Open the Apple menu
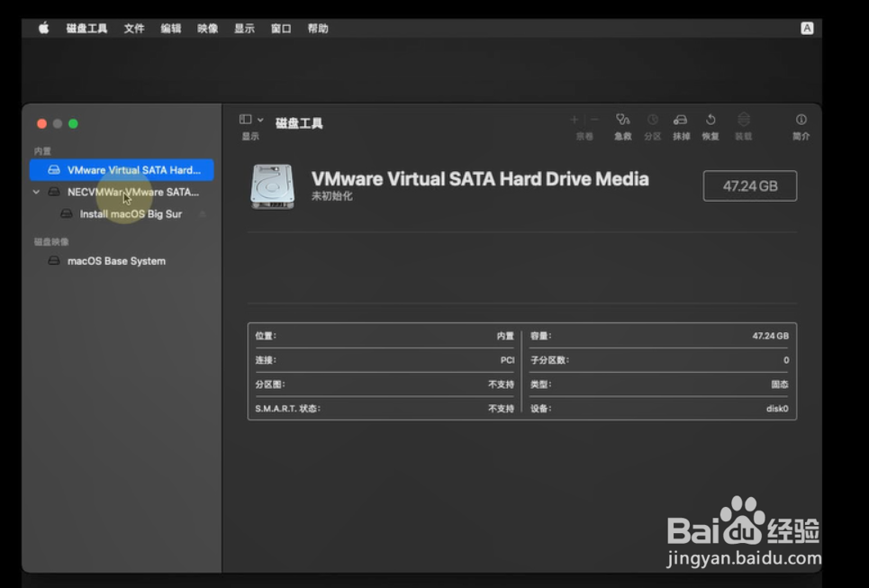Viewport: 869px width, 588px height. [44, 28]
